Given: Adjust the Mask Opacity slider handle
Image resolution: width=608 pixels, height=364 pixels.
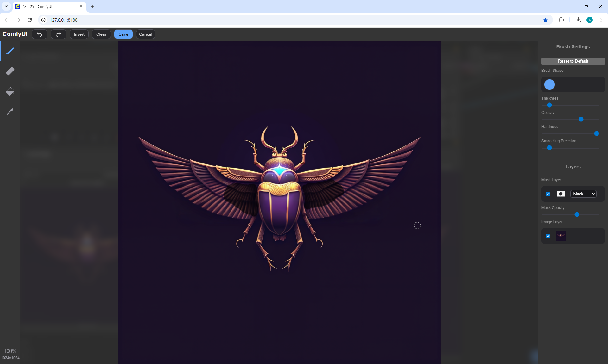Looking at the screenshot, I should point(577,214).
